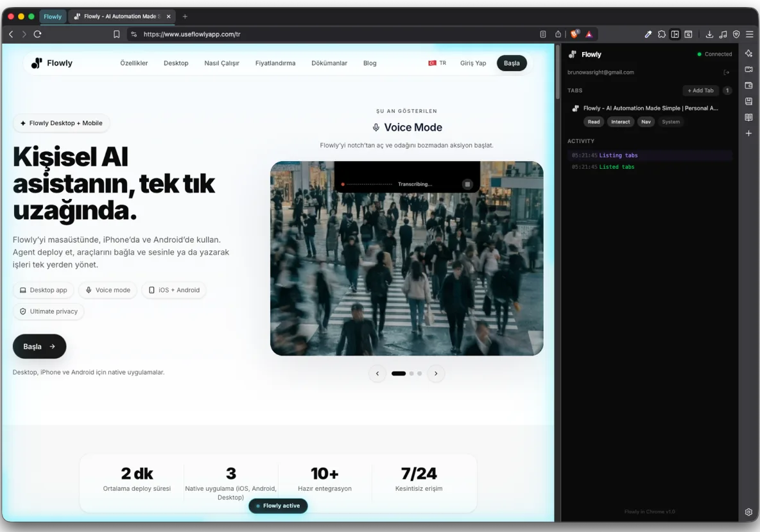Stop the Transcribing recording button
Image resolution: width=760 pixels, height=532 pixels.
pos(467,184)
